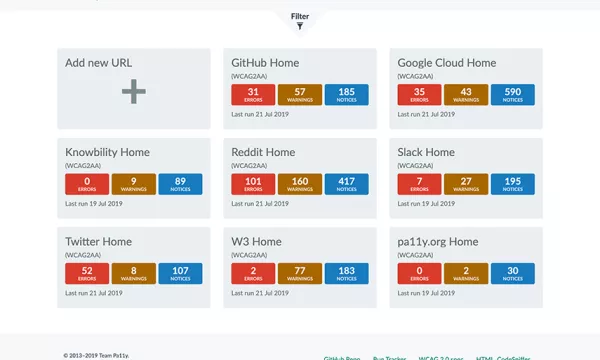Click 'Last run 21 Jul 2019' under Reddit Home
This screenshot has width=600, height=360.
(260, 204)
